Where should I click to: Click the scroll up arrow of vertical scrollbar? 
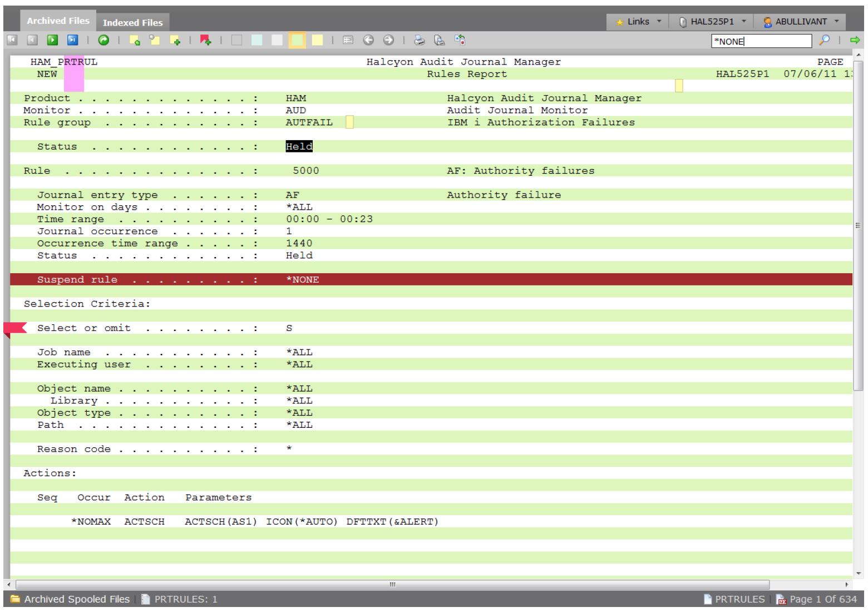(859, 55)
